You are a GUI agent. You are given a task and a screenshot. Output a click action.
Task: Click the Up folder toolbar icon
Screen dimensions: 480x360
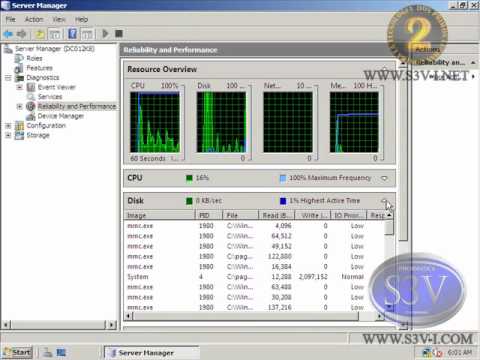click(x=40, y=34)
